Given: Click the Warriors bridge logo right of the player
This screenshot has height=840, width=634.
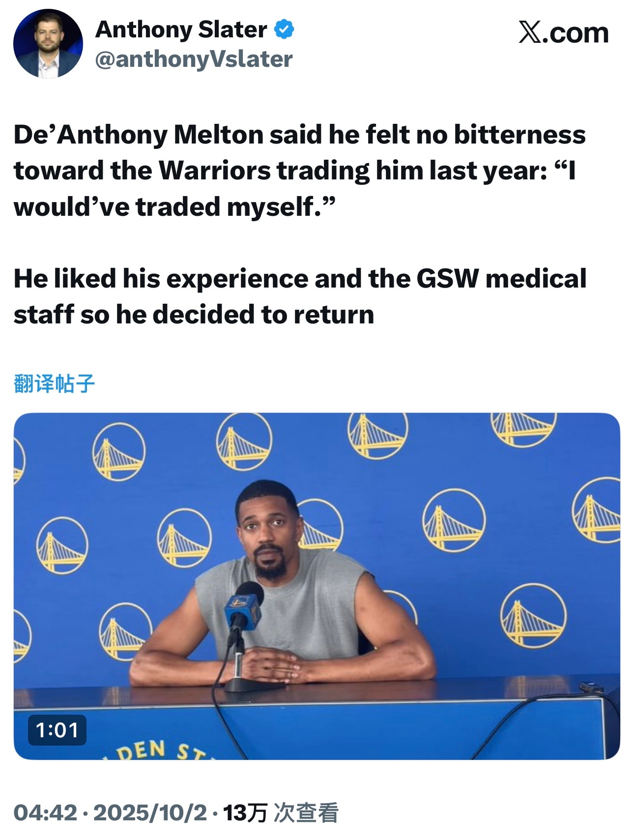Looking at the screenshot, I should coord(454,520).
